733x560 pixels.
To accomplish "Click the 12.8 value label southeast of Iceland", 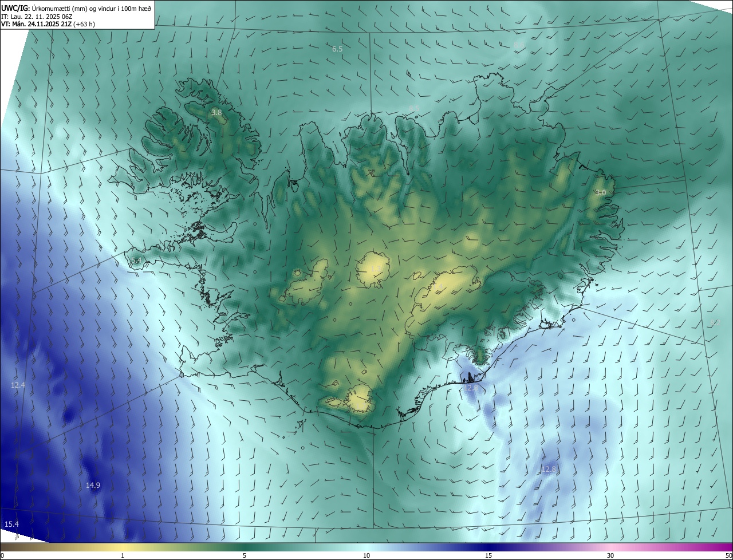I will coord(549,470).
